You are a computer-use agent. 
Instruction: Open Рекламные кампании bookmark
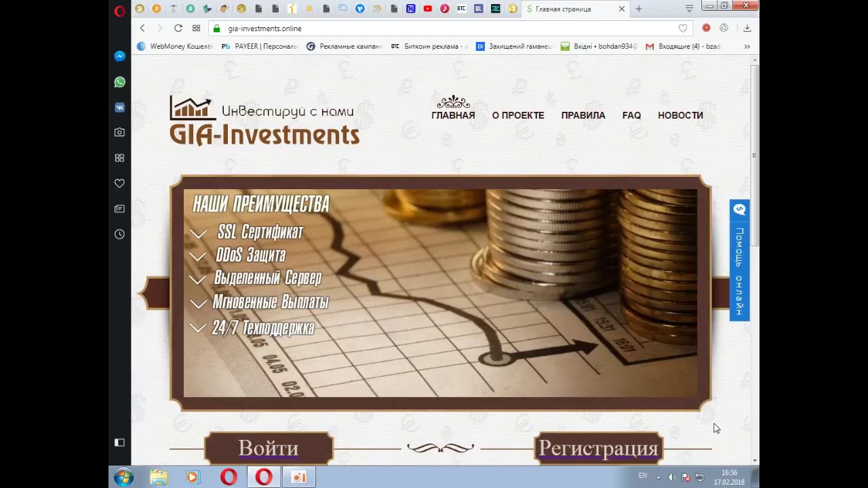[344, 47]
